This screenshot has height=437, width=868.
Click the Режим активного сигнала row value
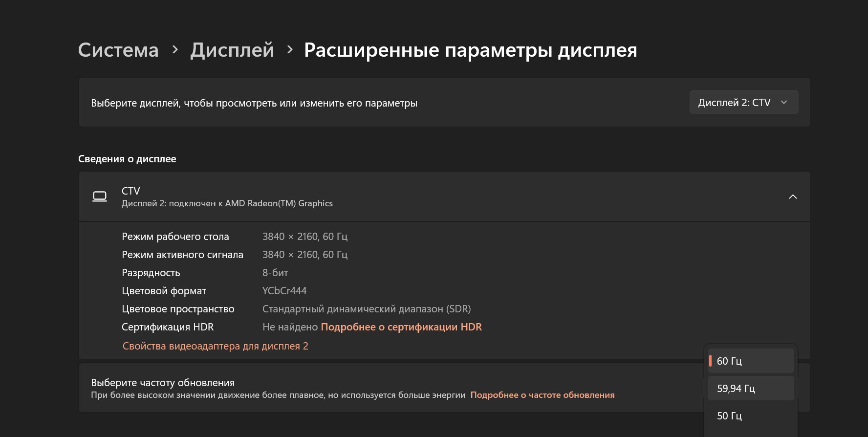[305, 255]
